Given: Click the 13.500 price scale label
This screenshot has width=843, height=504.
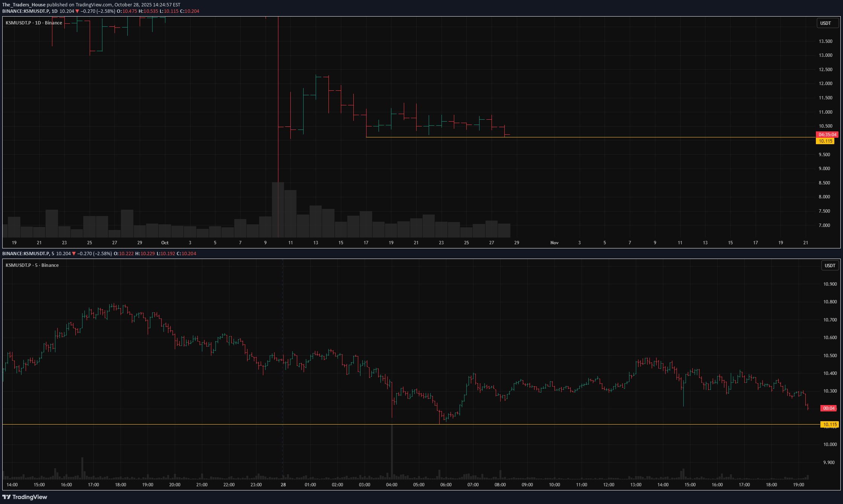Looking at the screenshot, I should (x=825, y=41).
